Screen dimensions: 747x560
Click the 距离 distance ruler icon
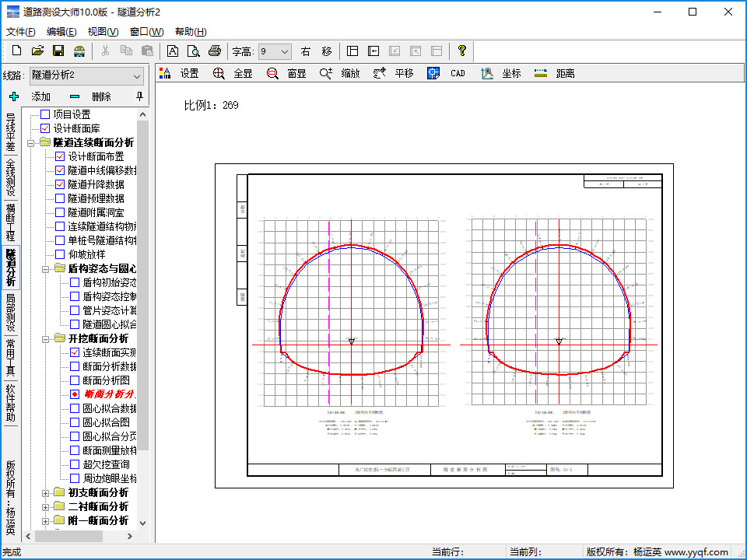click(540, 73)
